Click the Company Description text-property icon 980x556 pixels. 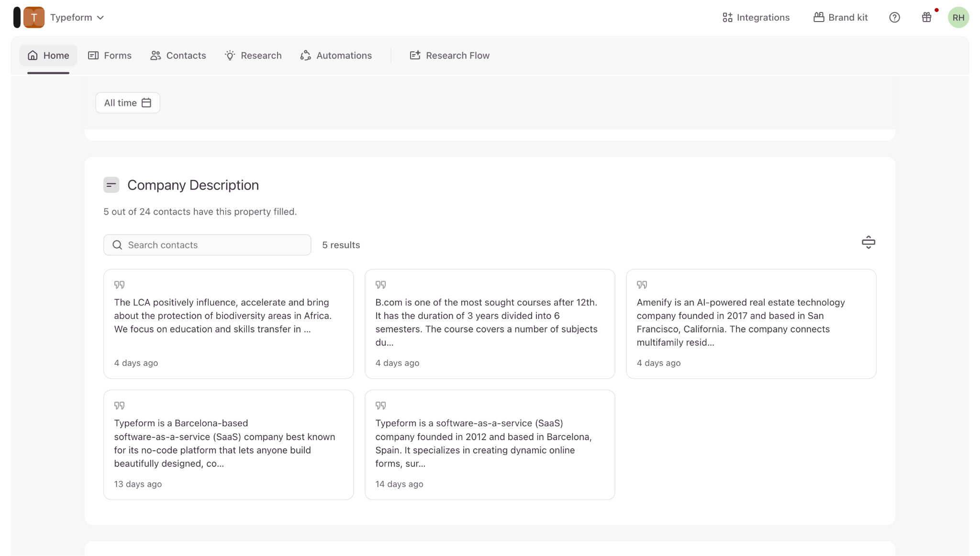[111, 185]
